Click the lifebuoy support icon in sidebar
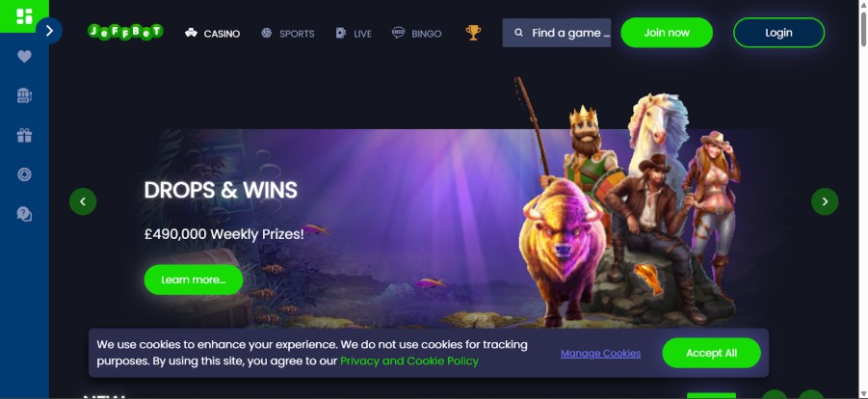The image size is (868, 399). click(x=24, y=174)
